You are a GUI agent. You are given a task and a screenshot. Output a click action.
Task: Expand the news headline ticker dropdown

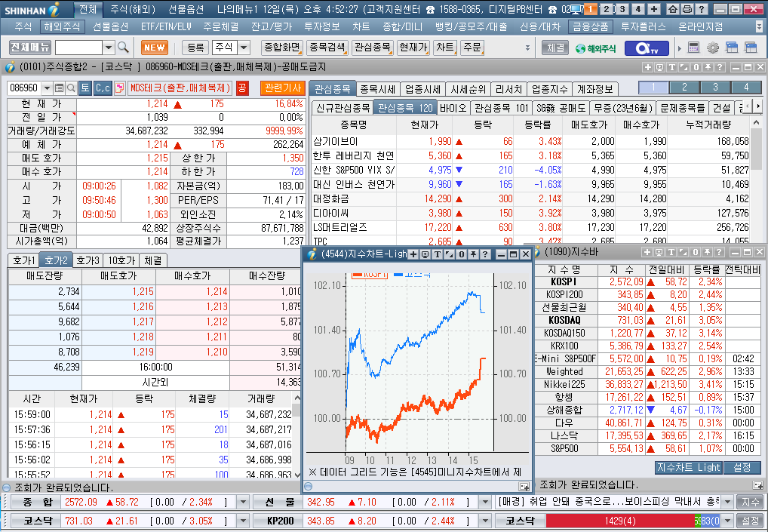727,502
